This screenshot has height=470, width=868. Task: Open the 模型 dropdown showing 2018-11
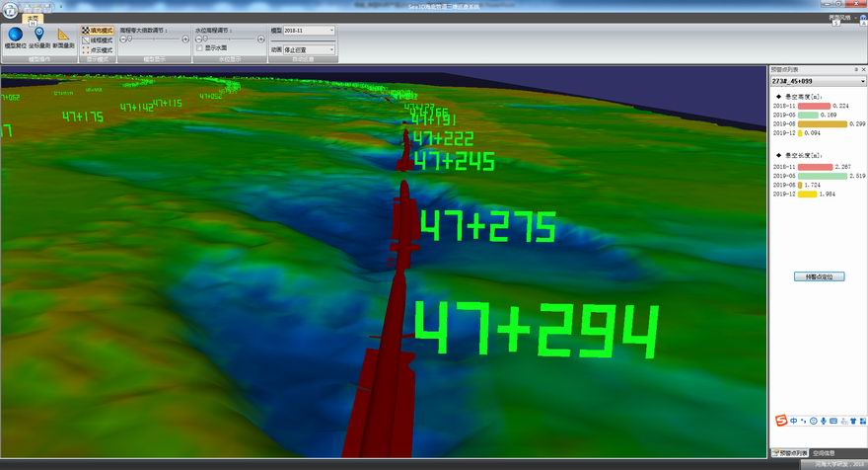click(x=309, y=31)
